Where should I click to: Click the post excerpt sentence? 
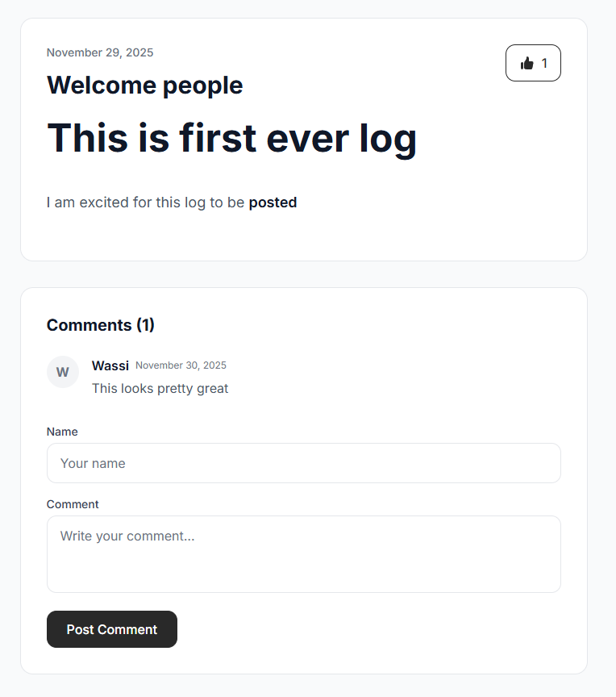tap(172, 202)
